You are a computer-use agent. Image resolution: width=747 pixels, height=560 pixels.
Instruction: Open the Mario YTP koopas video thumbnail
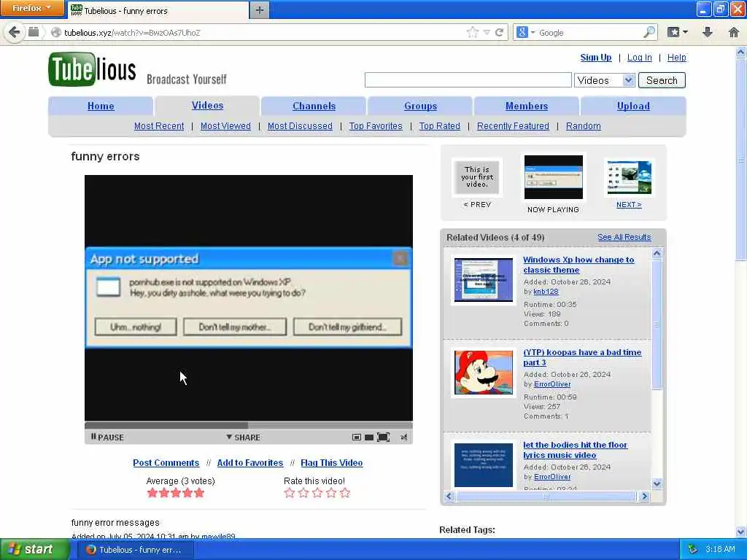(x=484, y=373)
